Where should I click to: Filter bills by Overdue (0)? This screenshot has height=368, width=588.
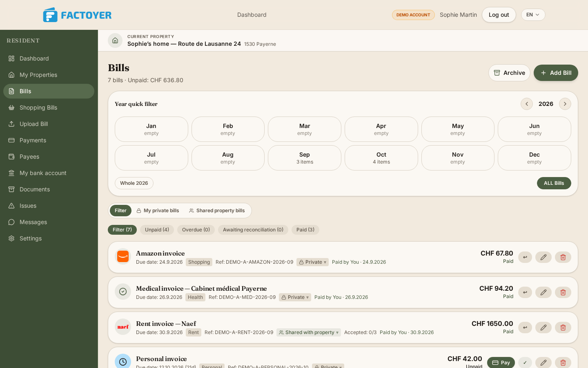pyautogui.click(x=196, y=230)
